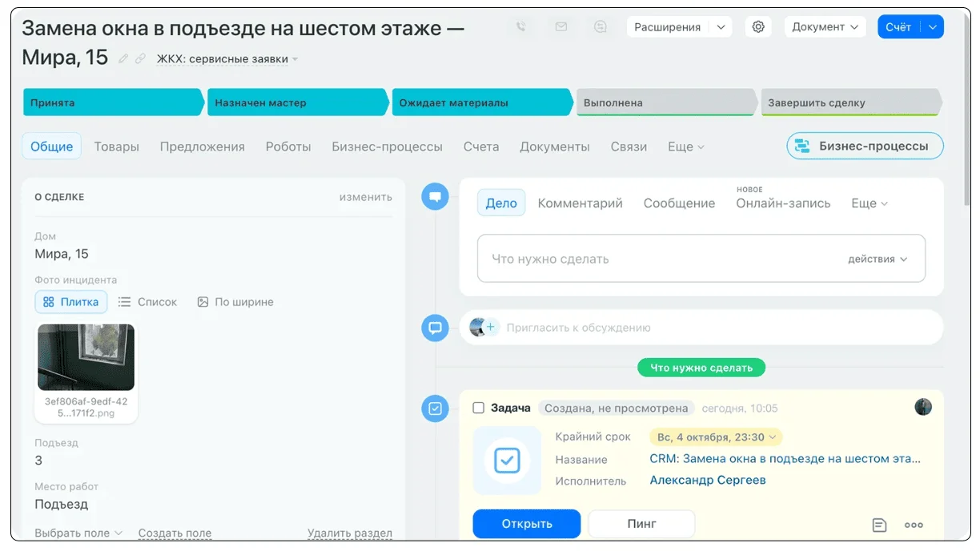Change deadline Вс, 4 октября, 23:30

(x=716, y=437)
